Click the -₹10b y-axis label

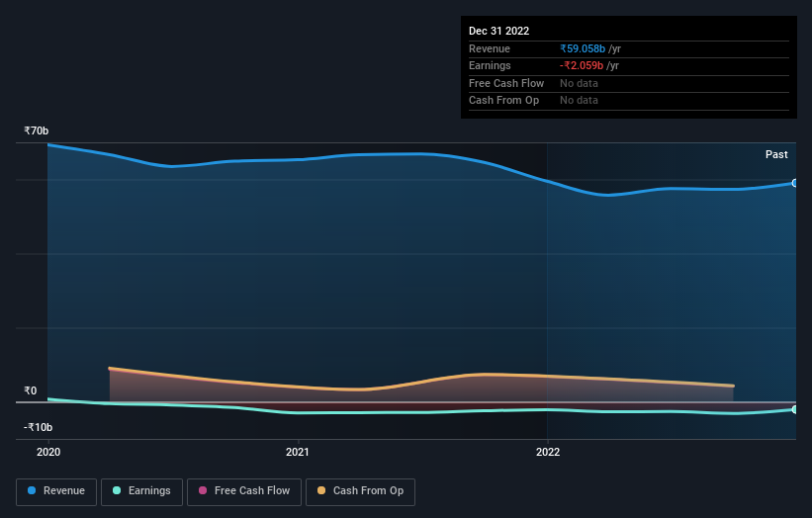(38, 427)
